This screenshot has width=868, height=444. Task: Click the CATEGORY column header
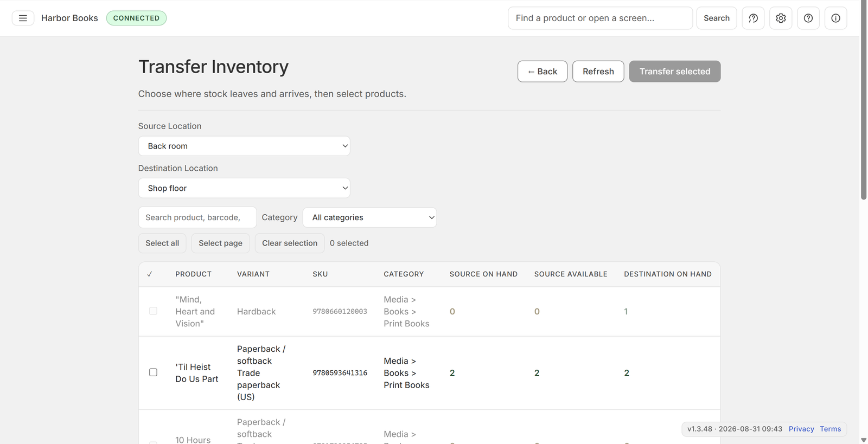click(404, 274)
